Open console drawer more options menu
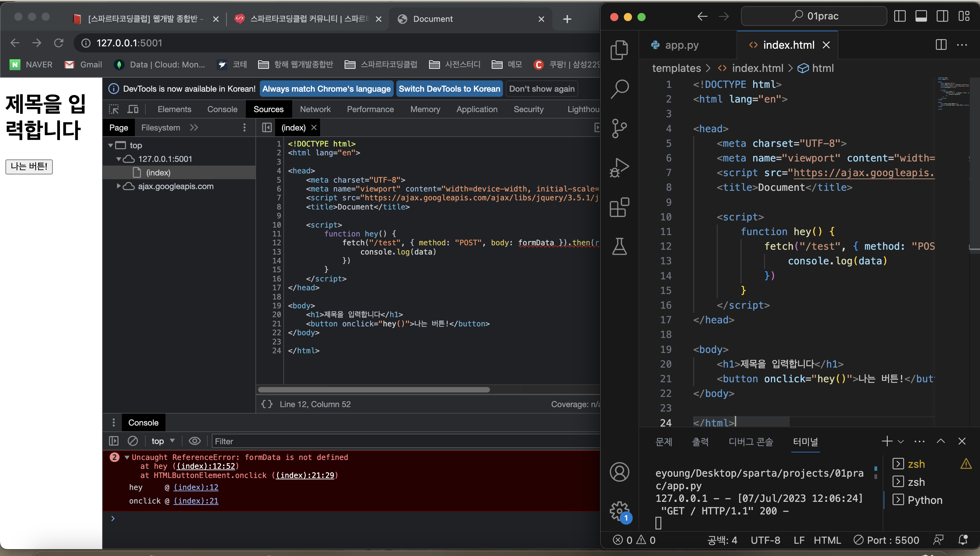The image size is (980, 556). pyautogui.click(x=113, y=422)
